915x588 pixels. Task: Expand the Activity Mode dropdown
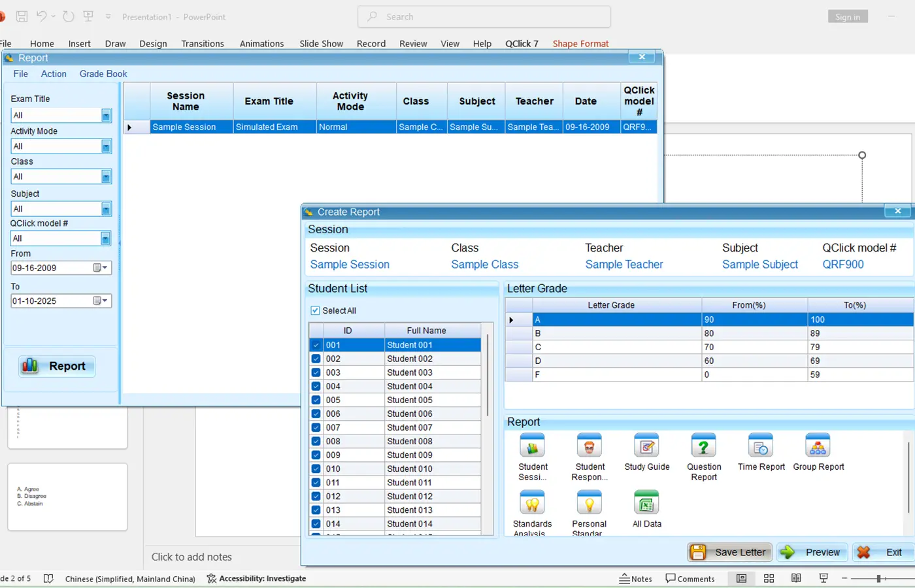point(106,146)
